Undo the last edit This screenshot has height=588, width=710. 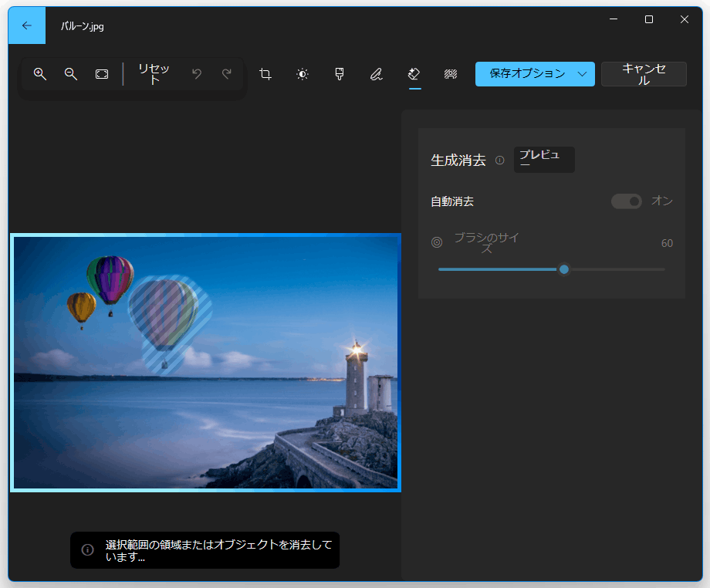click(197, 74)
